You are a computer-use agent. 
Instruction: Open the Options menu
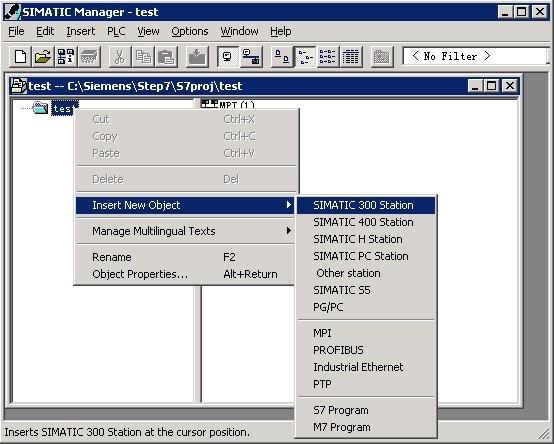coord(190,31)
